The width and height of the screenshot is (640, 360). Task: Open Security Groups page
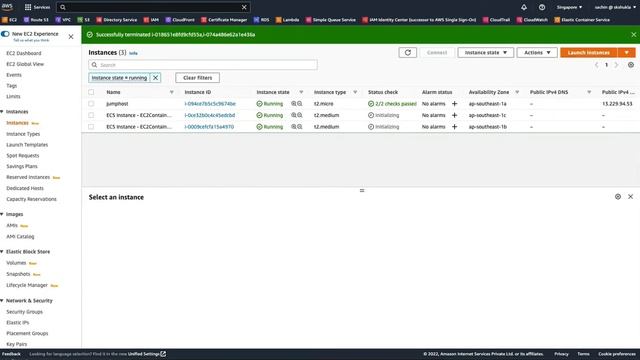[x=24, y=312]
